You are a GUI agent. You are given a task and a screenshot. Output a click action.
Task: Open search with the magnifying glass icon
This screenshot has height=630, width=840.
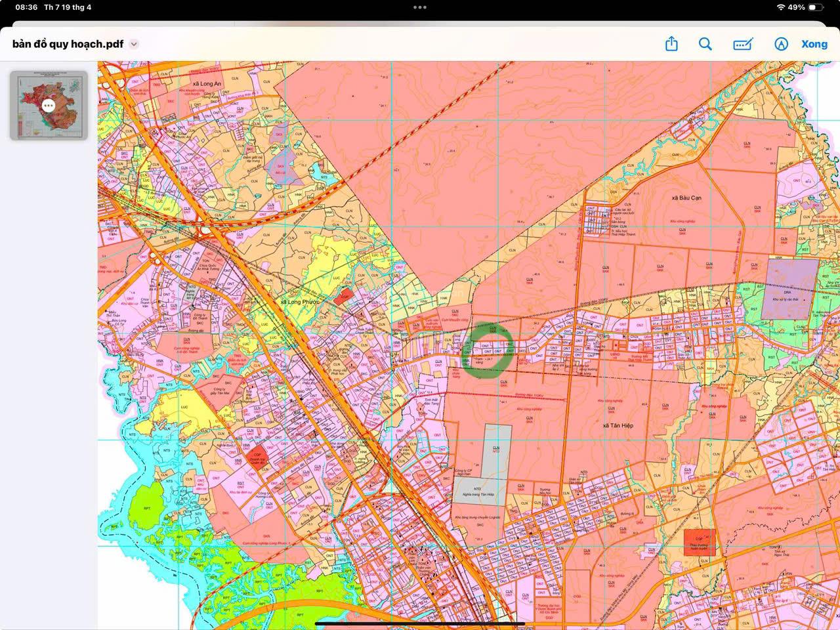tap(705, 44)
